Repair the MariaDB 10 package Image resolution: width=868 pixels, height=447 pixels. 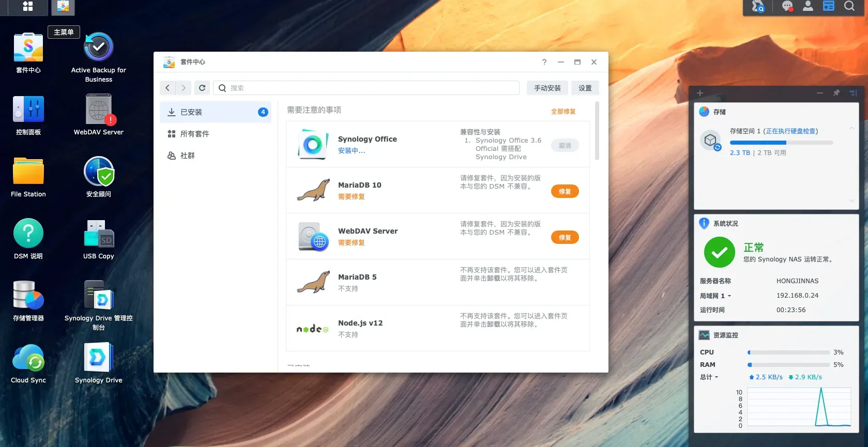pos(565,192)
